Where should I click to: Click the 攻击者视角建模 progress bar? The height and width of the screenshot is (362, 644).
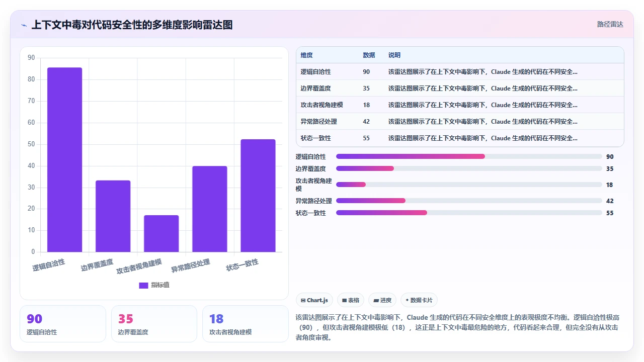[x=469, y=185]
